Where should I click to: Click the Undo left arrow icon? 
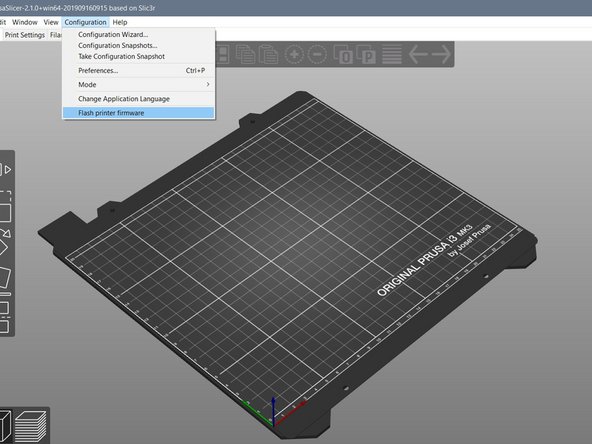tap(418, 54)
